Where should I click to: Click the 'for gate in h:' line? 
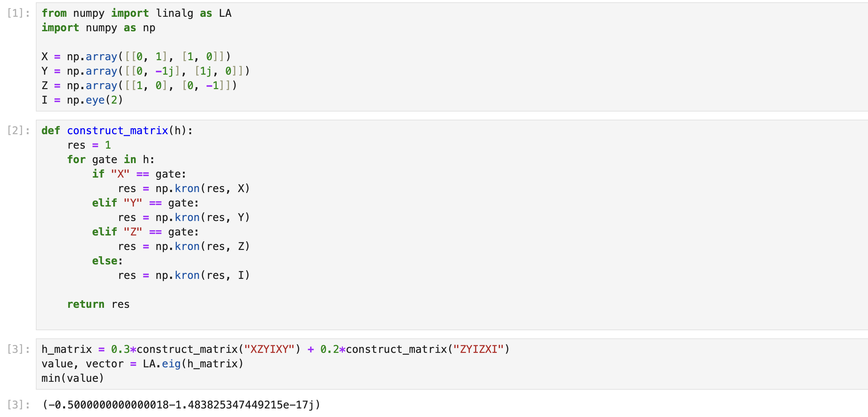pyautogui.click(x=111, y=159)
